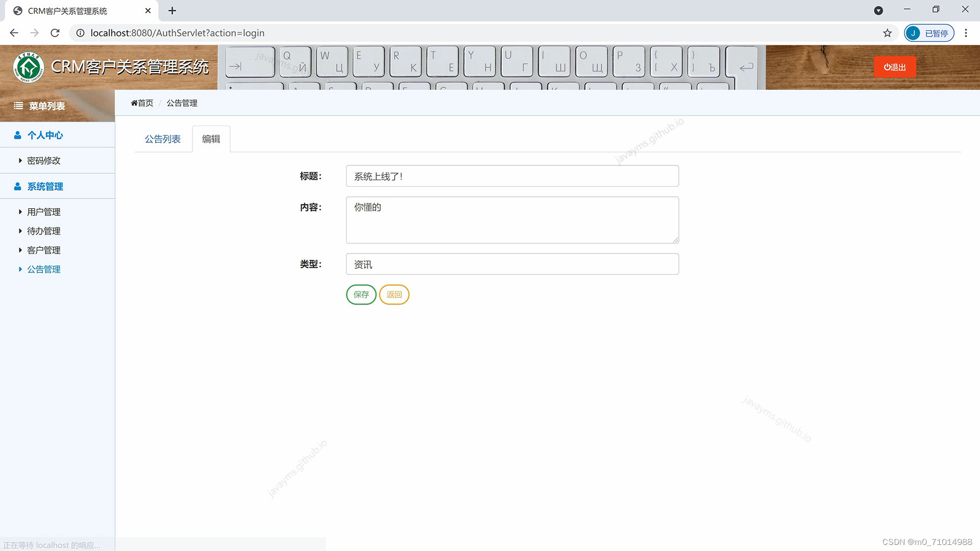Click 公告管理 breadcrumb text
Screen dimensions: 980x551
[182, 103]
